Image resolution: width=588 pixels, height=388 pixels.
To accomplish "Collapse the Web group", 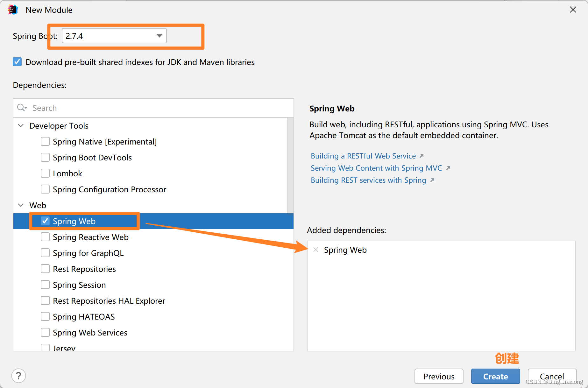I will point(21,205).
